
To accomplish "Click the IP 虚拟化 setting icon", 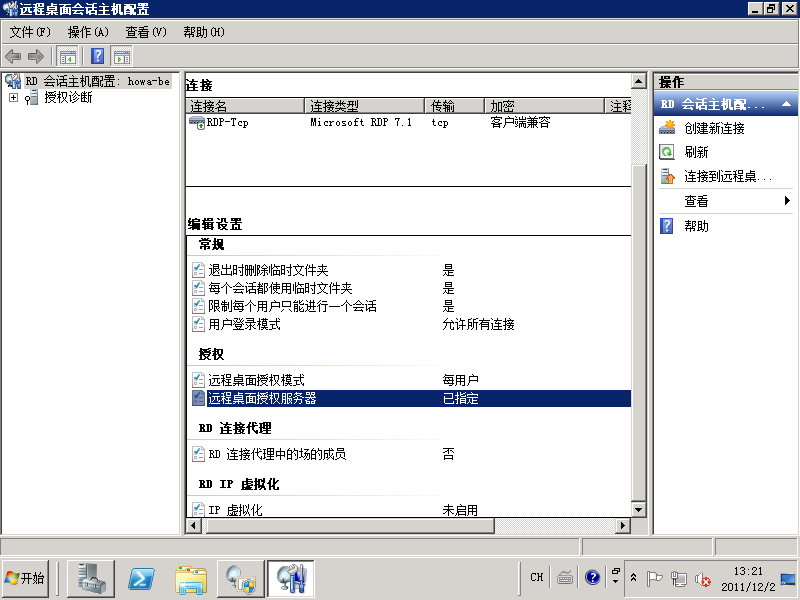I will (x=198, y=509).
